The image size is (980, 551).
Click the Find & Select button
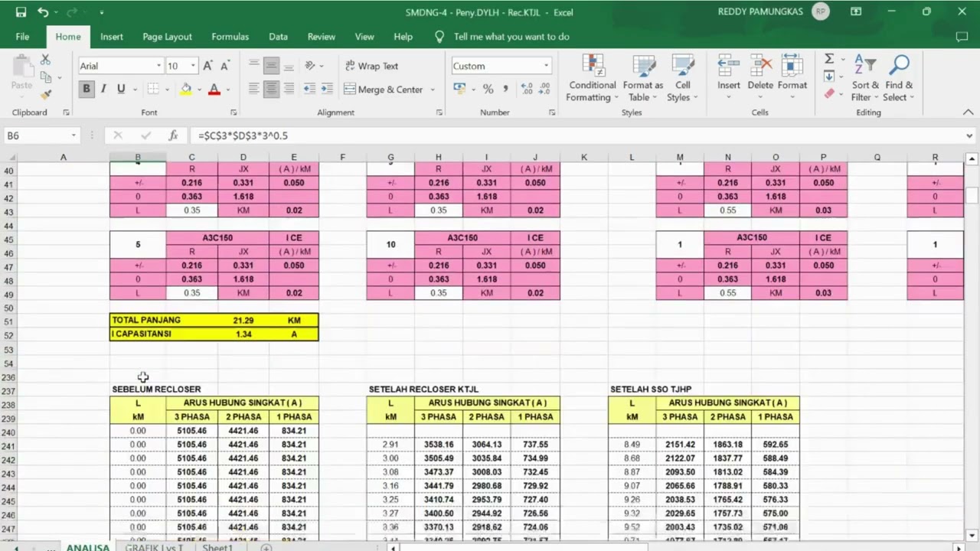(899, 77)
